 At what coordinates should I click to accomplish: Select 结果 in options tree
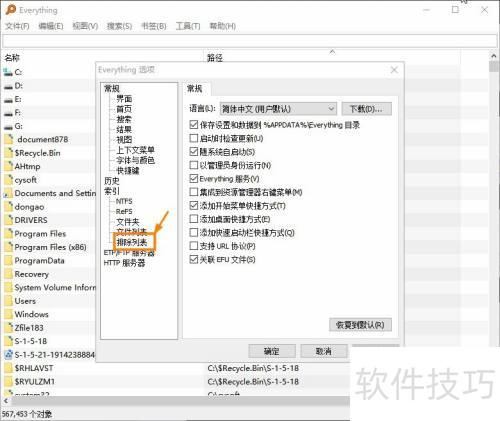click(124, 129)
